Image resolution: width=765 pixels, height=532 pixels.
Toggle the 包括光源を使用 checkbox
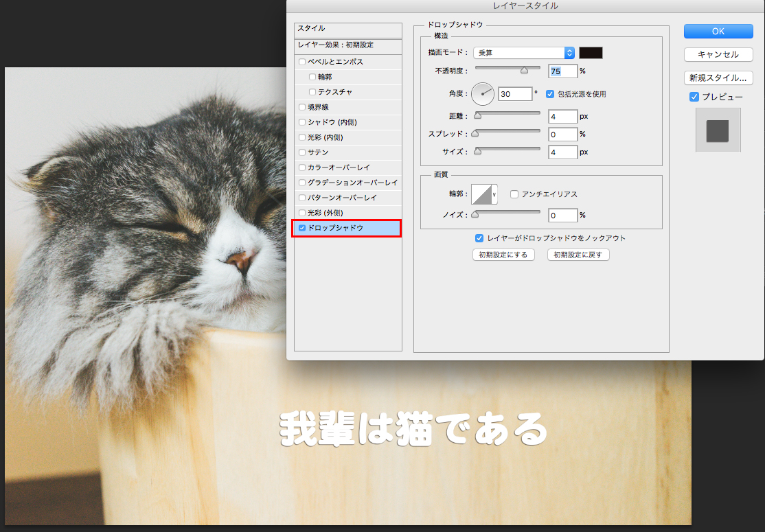point(550,94)
